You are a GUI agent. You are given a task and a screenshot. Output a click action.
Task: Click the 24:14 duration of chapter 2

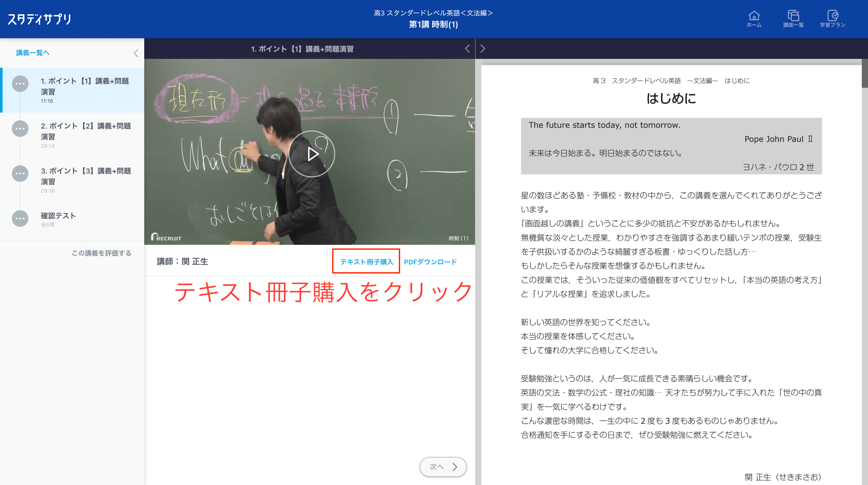tap(48, 146)
